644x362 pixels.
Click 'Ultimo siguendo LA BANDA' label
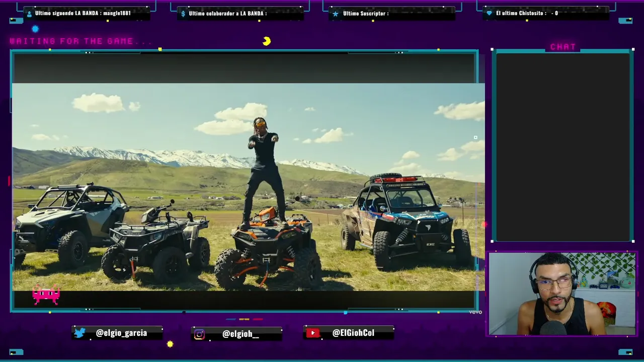(69, 13)
